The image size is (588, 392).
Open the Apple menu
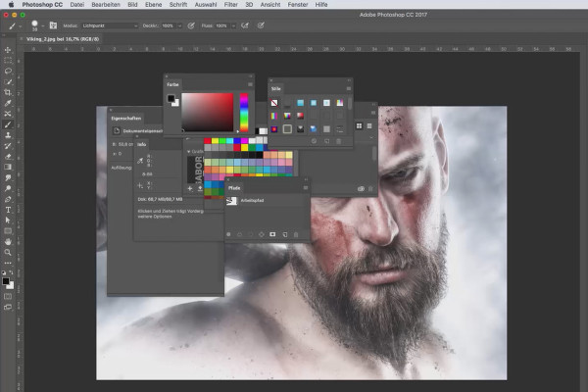pos(11,5)
